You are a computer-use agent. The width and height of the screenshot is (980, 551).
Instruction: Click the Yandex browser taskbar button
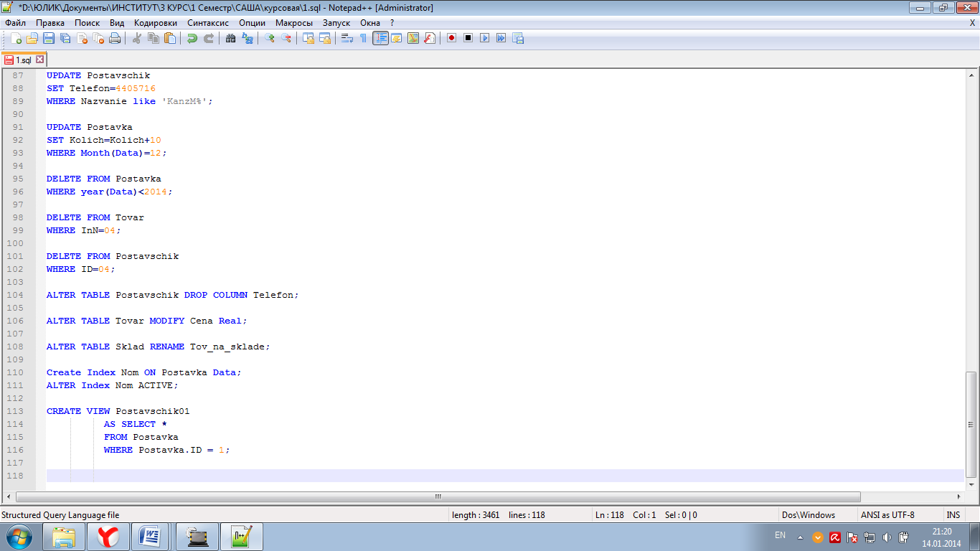(108, 537)
